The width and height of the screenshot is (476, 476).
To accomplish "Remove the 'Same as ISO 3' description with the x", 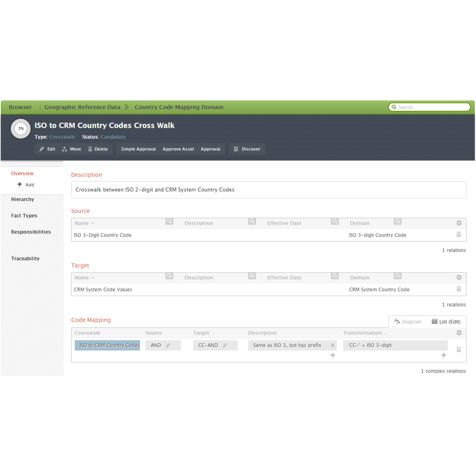I will 332,345.
